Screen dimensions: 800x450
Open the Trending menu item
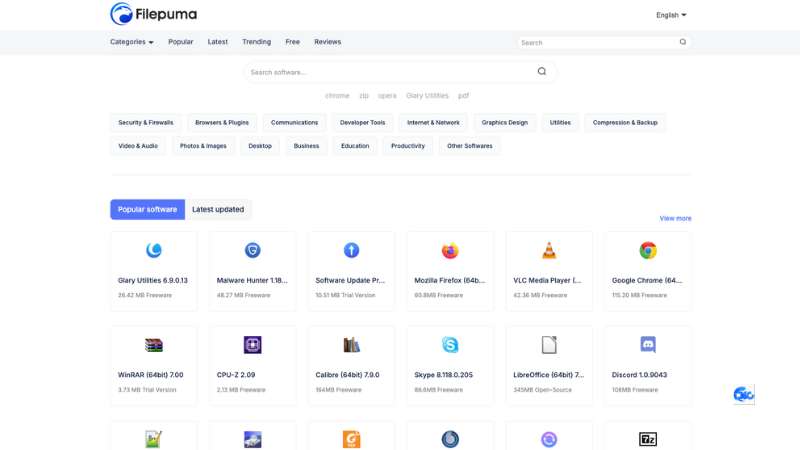257,42
